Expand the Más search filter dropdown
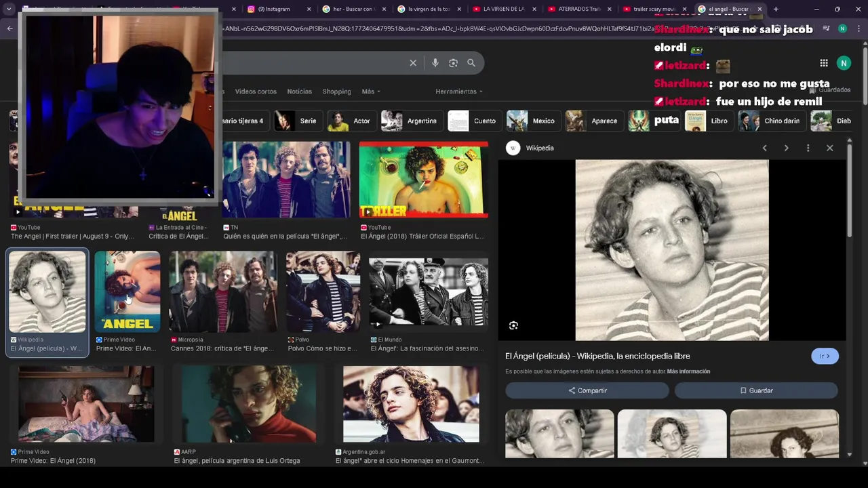Viewport: 868px width, 488px height. pos(371,91)
